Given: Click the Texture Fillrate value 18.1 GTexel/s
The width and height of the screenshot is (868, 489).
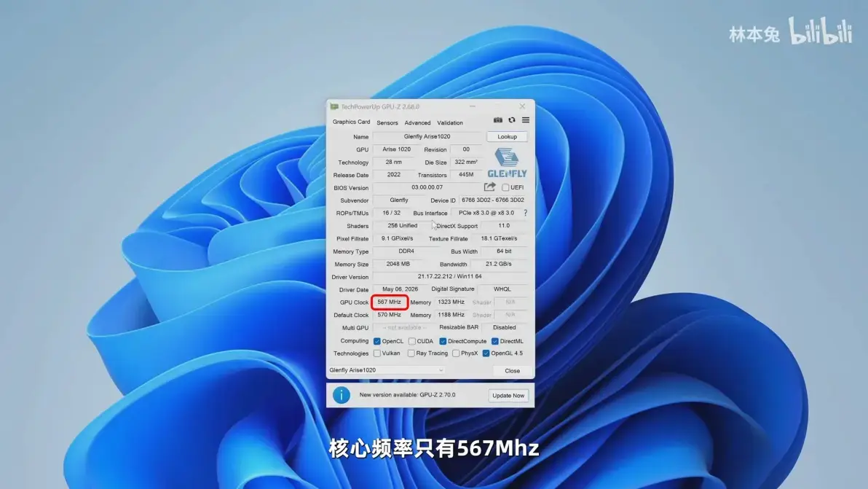Looking at the screenshot, I should click(499, 238).
